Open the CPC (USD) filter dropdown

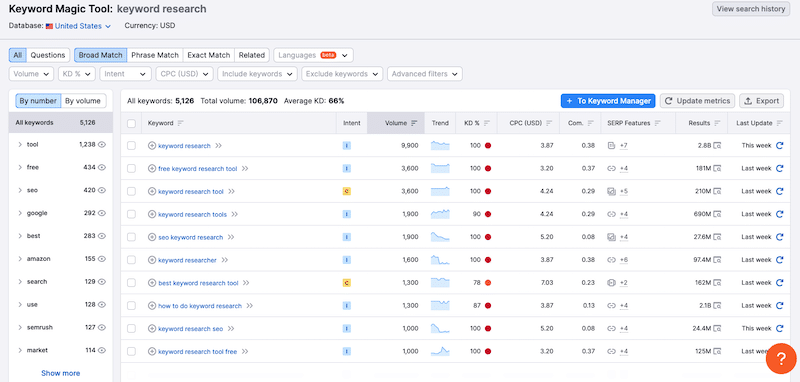pos(184,74)
